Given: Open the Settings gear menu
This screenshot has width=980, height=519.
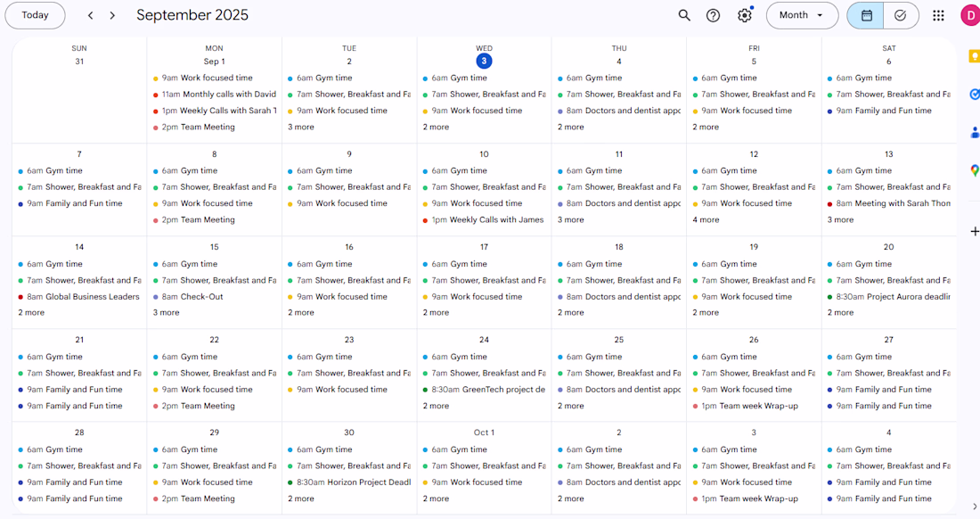Looking at the screenshot, I should click(745, 15).
